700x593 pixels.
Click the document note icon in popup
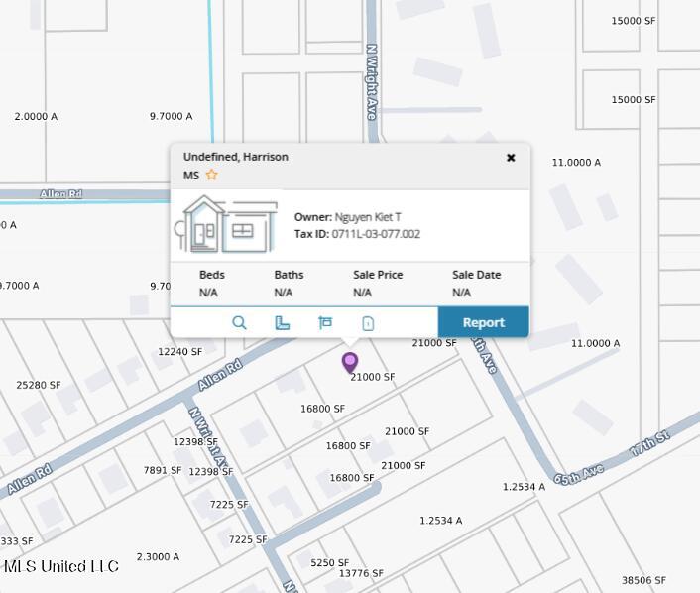click(x=368, y=322)
